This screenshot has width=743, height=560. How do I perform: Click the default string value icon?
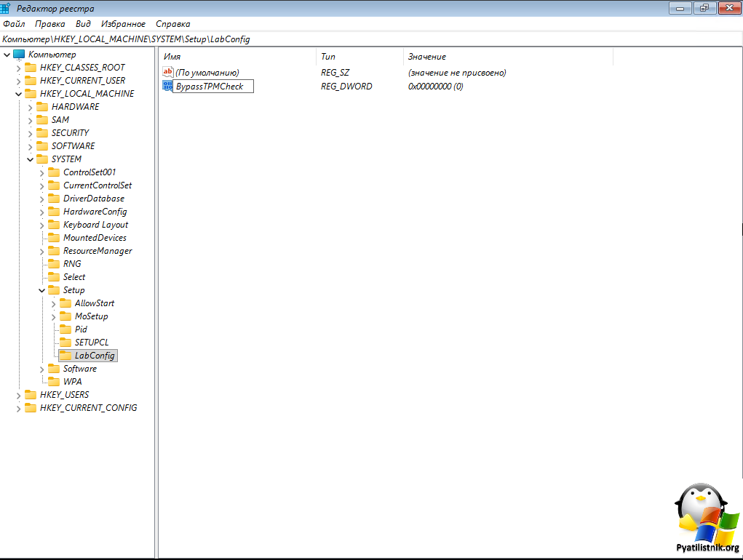click(x=167, y=72)
